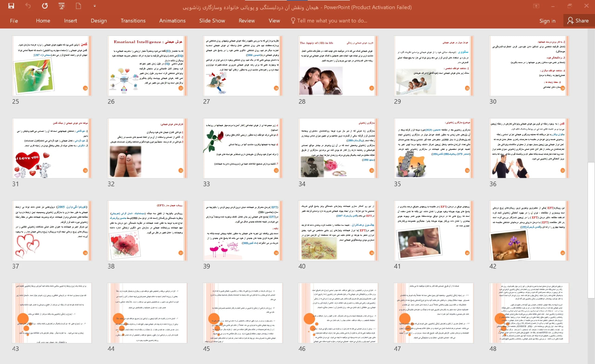Click the Undo arrow icon
595x364 pixels.
(x=28, y=6)
